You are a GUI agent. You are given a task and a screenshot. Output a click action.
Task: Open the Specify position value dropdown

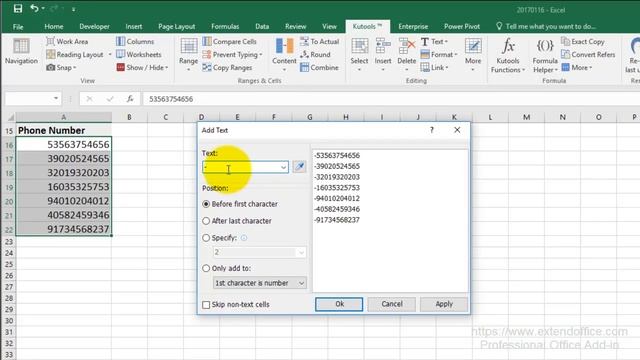pyautogui.click(x=301, y=253)
